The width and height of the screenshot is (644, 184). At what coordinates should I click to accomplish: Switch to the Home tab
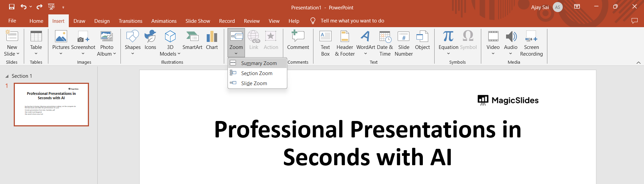tap(36, 21)
